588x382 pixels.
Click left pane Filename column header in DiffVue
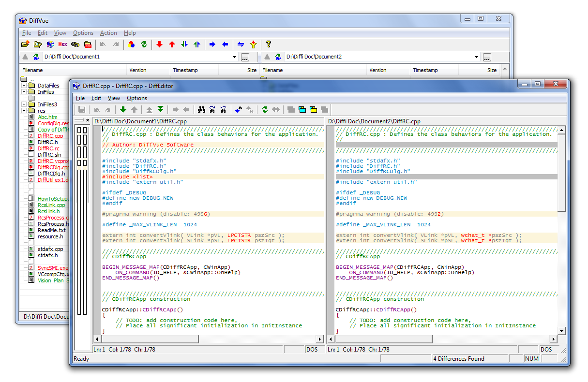[73, 70]
